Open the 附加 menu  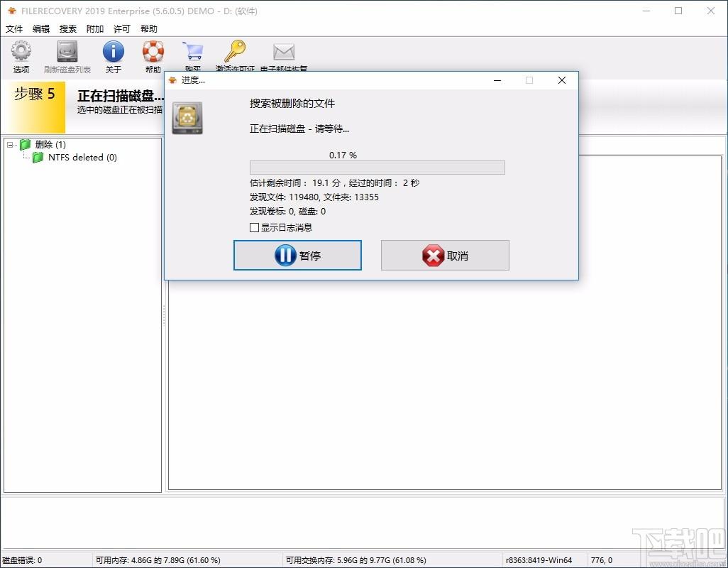point(94,29)
